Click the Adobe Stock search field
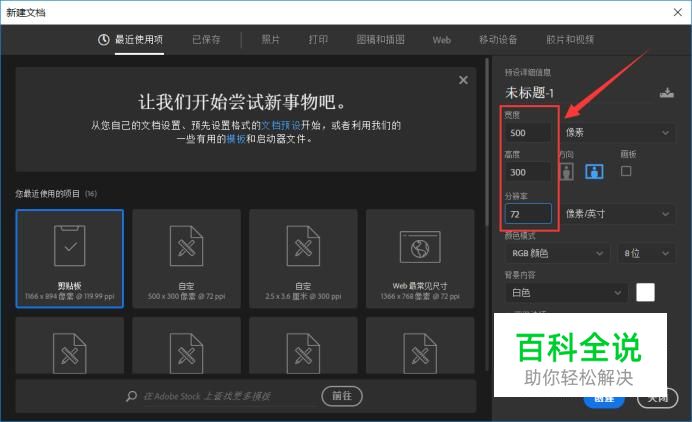This screenshot has width=692, height=422. click(x=229, y=396)
